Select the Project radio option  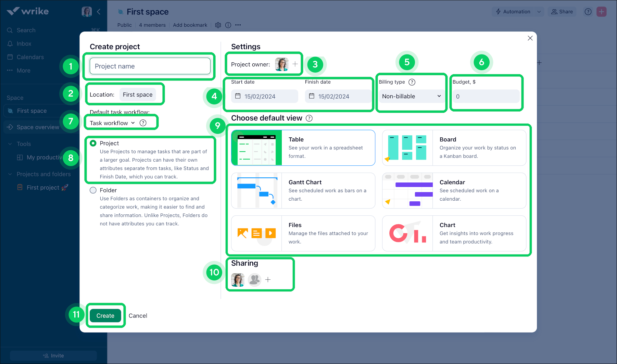(x=92, y=143)
